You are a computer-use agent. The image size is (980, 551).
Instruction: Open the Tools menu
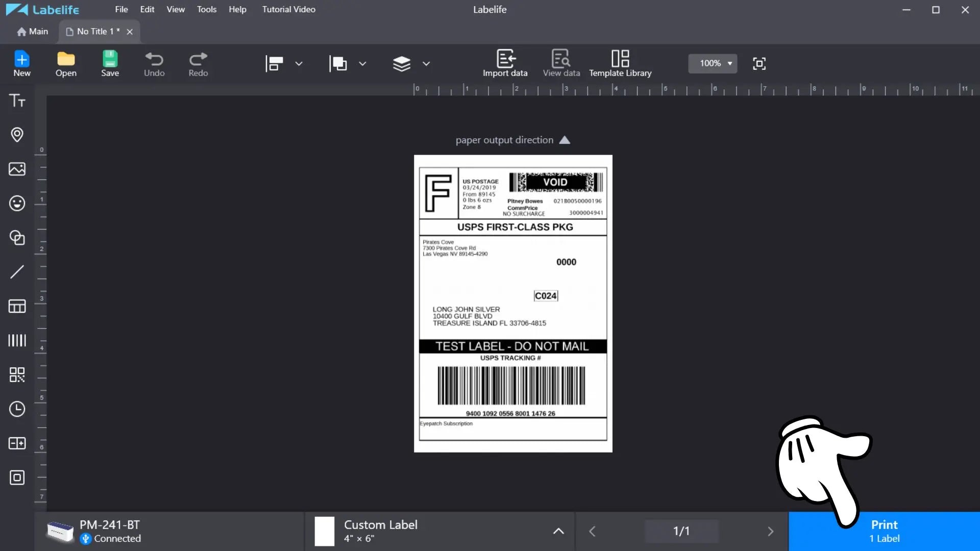click(x=207, y=9)
